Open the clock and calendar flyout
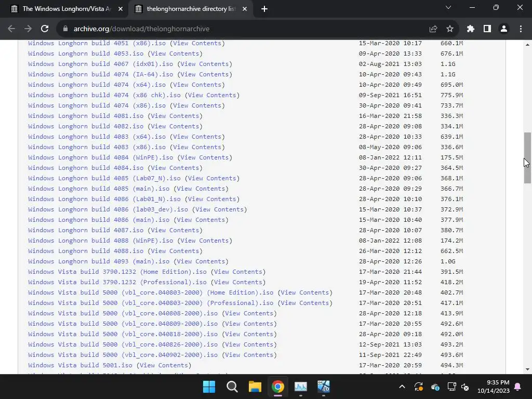 494,387
